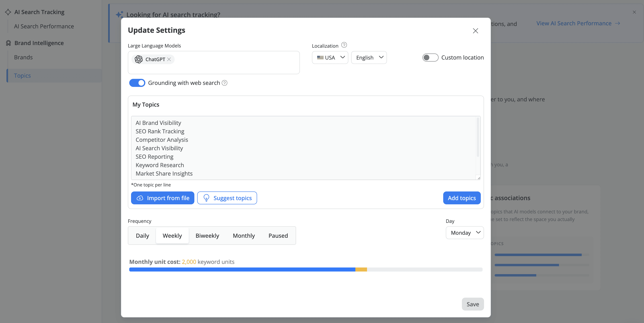Open the Monday day dropdown
Screen dimensions: 644x323
[x=465, y=233]
